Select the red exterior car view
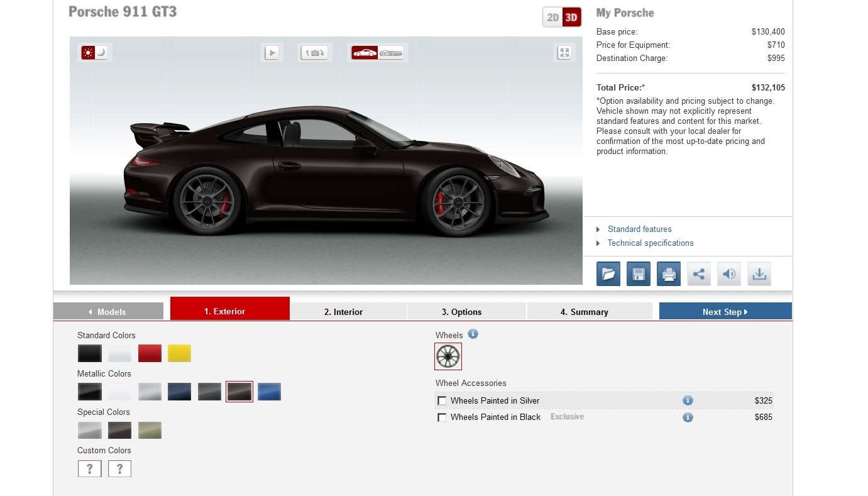The image size is (868, 496). (x=365, y=53)
